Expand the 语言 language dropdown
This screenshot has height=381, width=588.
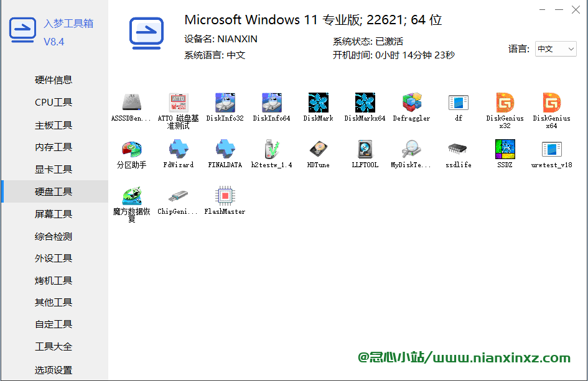[x=556, y=48]
